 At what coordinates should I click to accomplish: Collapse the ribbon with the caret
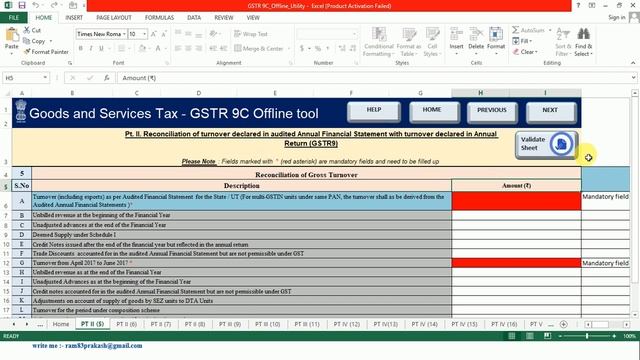633,63
